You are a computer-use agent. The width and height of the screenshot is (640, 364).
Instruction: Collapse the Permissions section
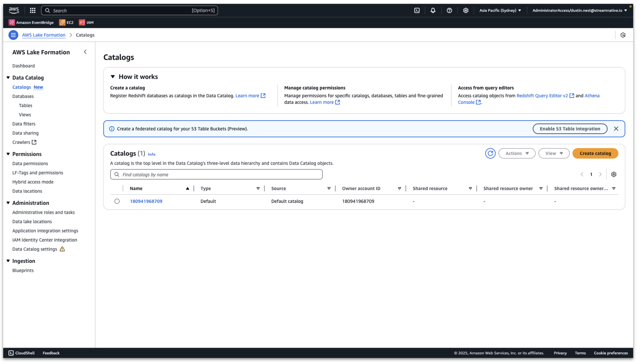click(8, 154)
